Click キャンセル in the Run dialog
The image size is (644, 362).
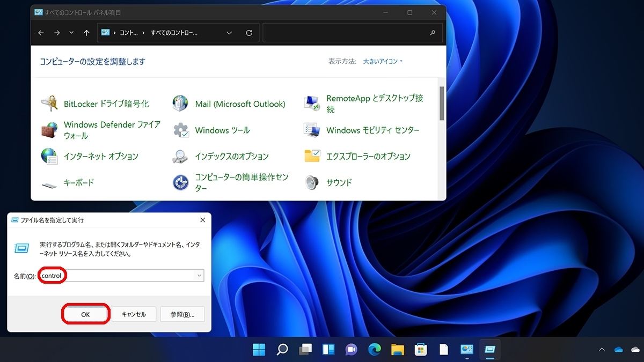(134, 314)
